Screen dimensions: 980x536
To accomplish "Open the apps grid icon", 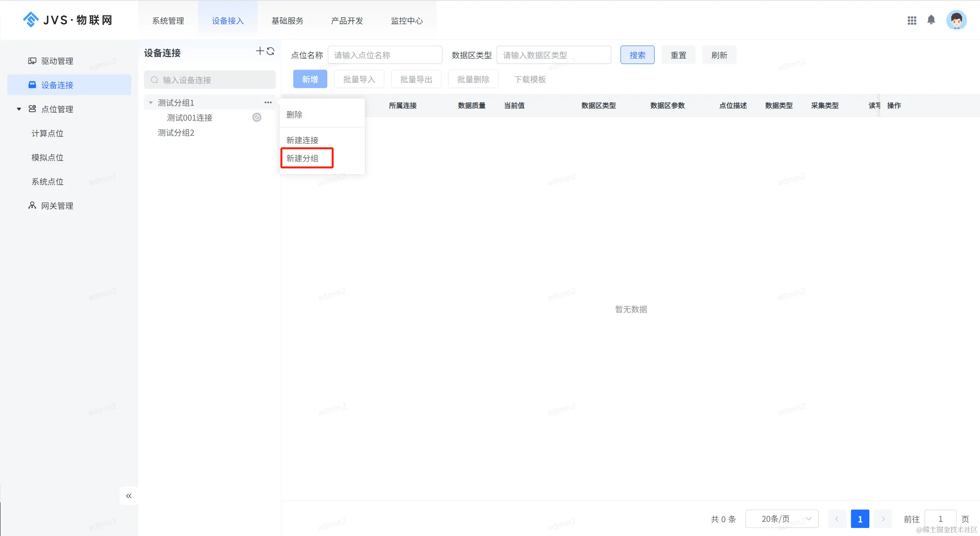I will click(x=912, y=20).
